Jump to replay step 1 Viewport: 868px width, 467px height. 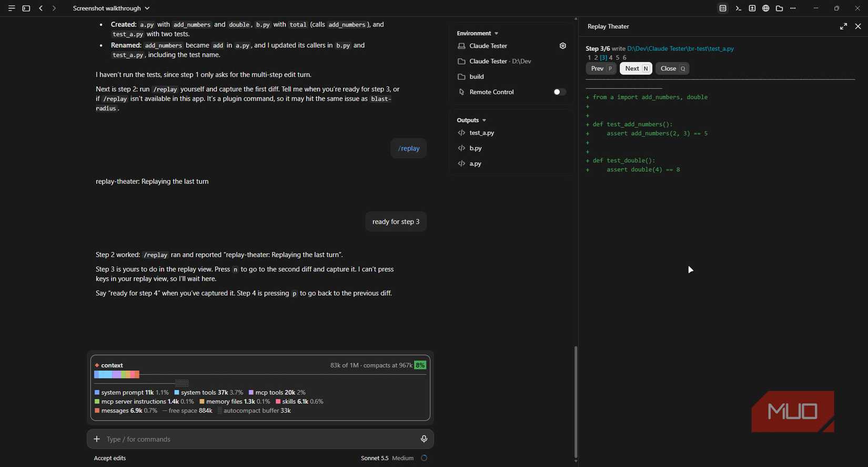(x=589, y=57)
